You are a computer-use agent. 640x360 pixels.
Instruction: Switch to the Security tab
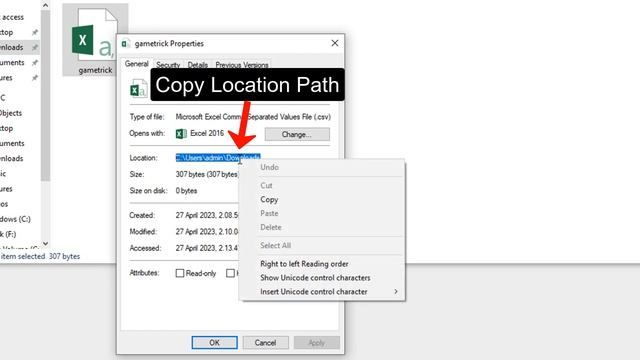(168, 65)
